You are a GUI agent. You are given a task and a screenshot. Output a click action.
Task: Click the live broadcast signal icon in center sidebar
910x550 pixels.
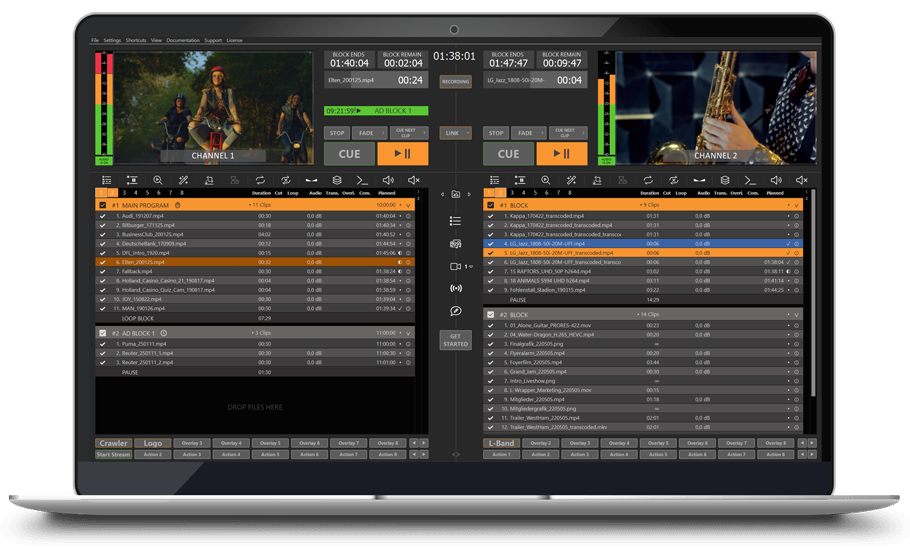coord(456,288)
